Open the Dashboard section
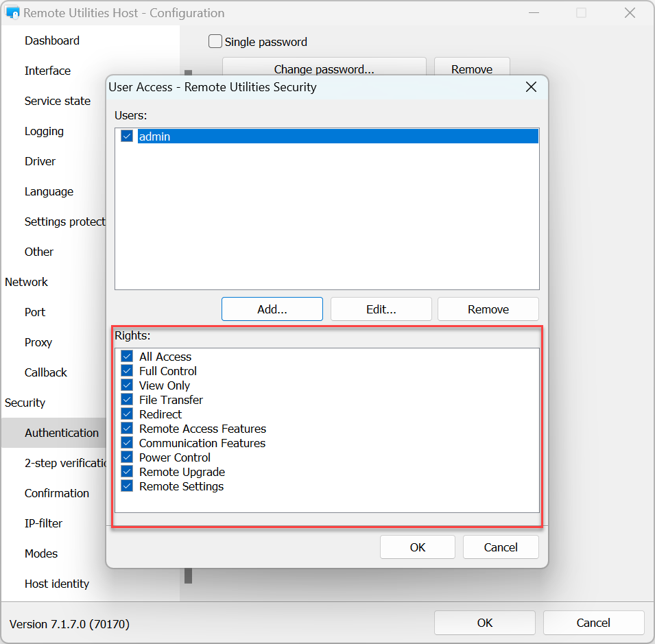The image size is (655, 644). (52, 40)
